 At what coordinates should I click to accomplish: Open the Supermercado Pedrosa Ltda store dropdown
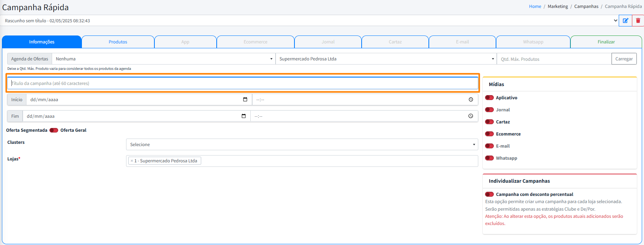[x=386, y=59]
